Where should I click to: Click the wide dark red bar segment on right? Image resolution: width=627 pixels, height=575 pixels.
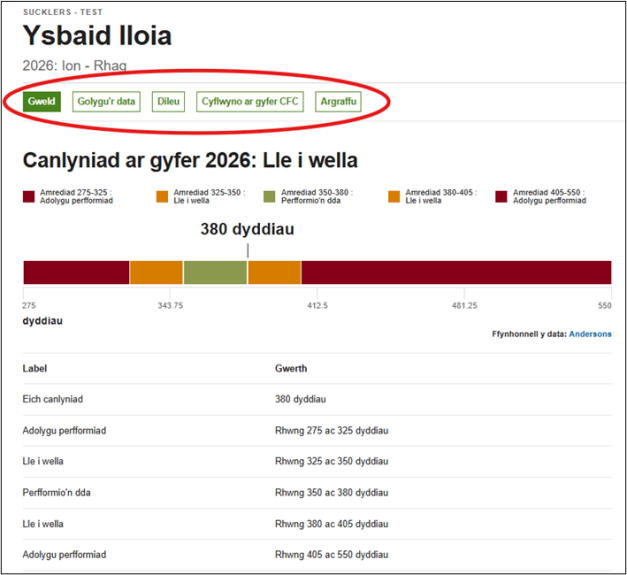click(455, 272)
